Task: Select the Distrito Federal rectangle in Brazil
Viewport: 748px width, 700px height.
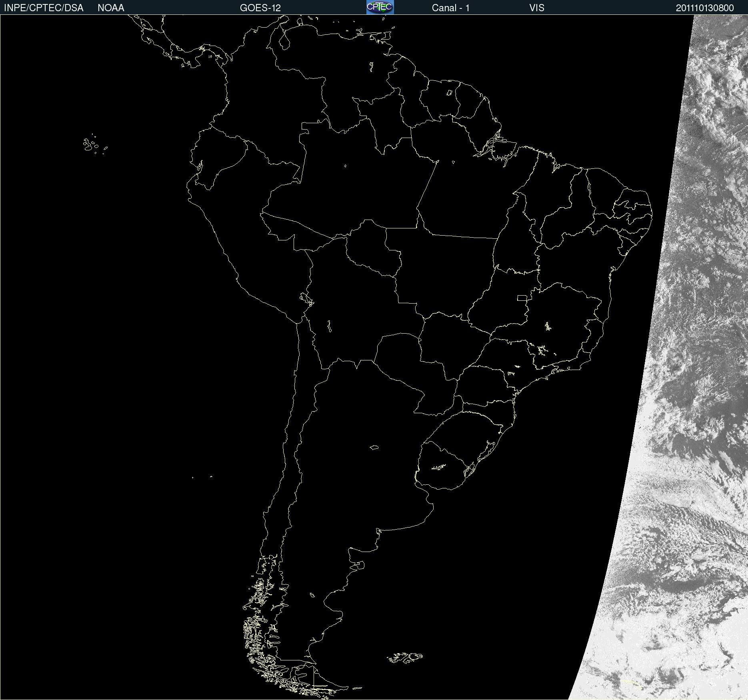Action: tap(522, 298)
